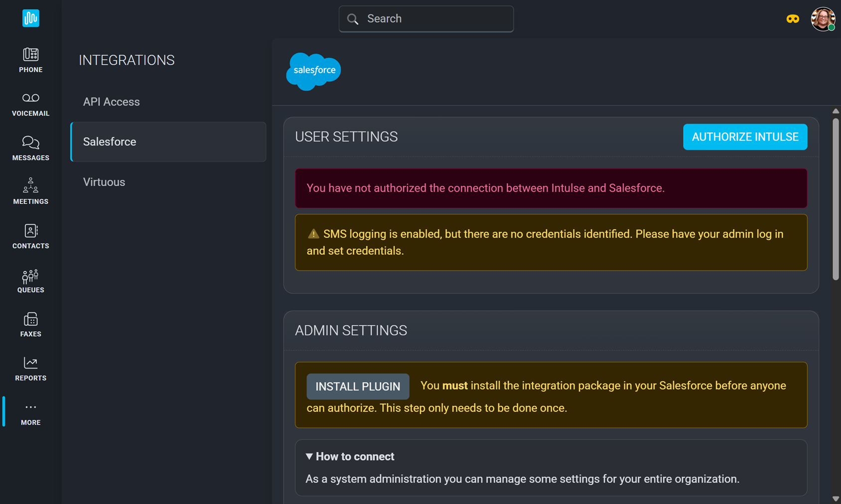Go to Messages
This screenshot has height=504, width=841.
30,148
